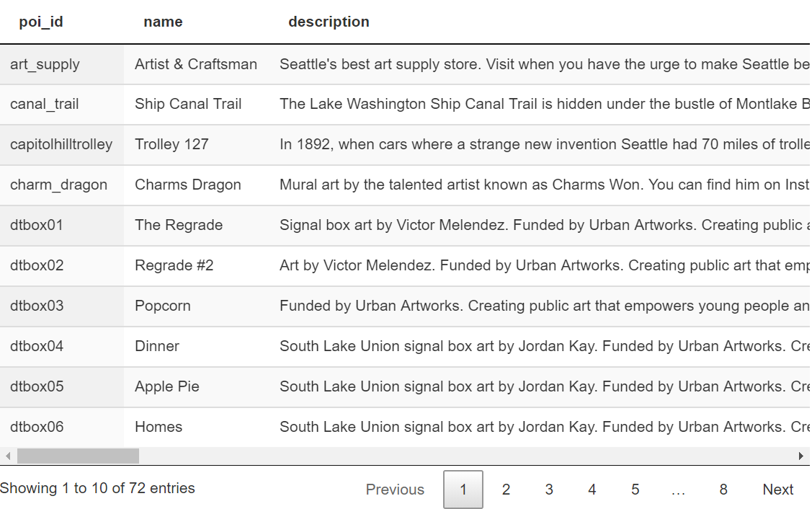Viewport: 812px width, 509px height.
Task: Sort table by poi_id column header
Action: [41, 22]
